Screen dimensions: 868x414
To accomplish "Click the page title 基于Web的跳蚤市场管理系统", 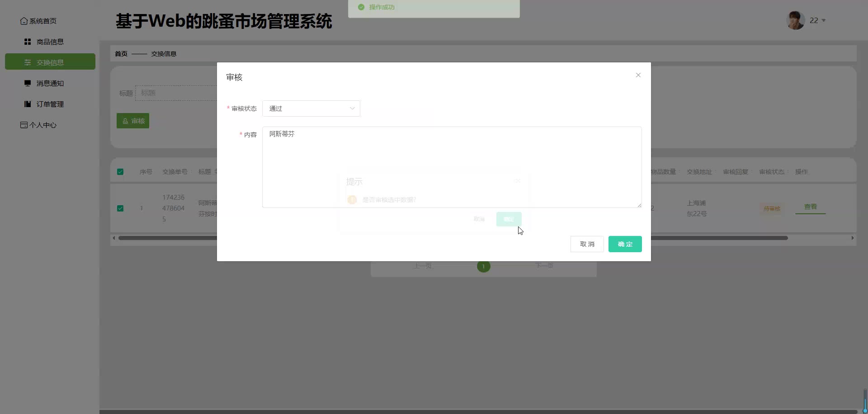I will (224, 21).
